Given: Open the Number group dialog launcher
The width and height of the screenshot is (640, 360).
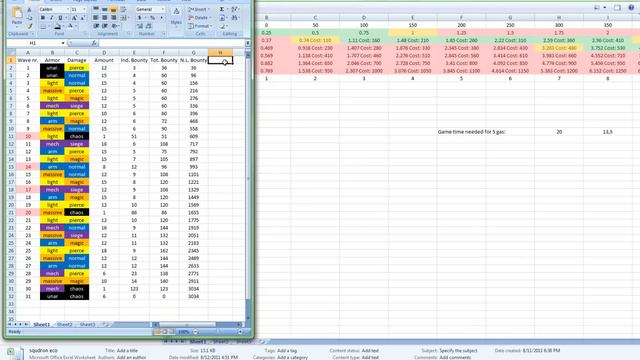Looking at the screenshot, I should tap(164, 34).
